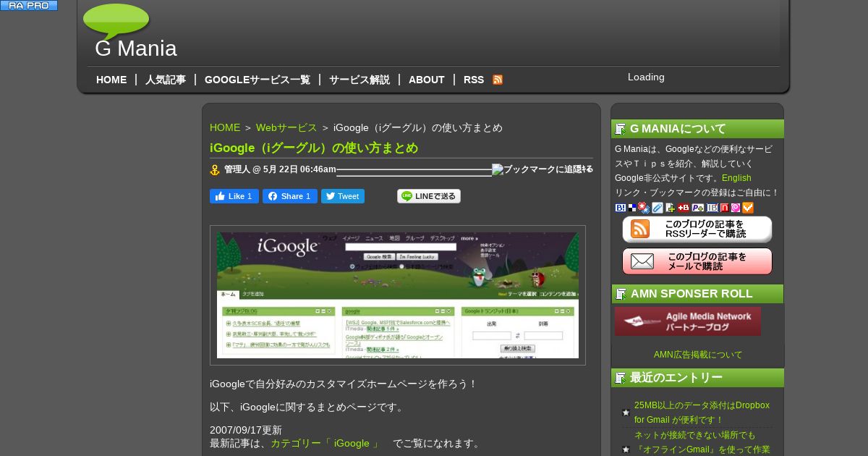
Task: Click the Delicious checkered bookmark icon
Action: tap(632, 208)
